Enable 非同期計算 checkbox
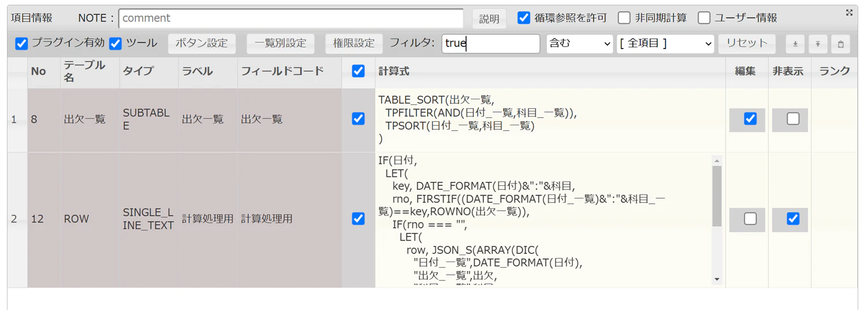 coord(624,18)
